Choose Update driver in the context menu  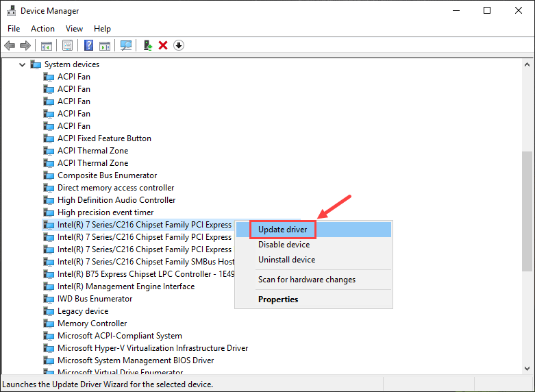coord(283,230)
